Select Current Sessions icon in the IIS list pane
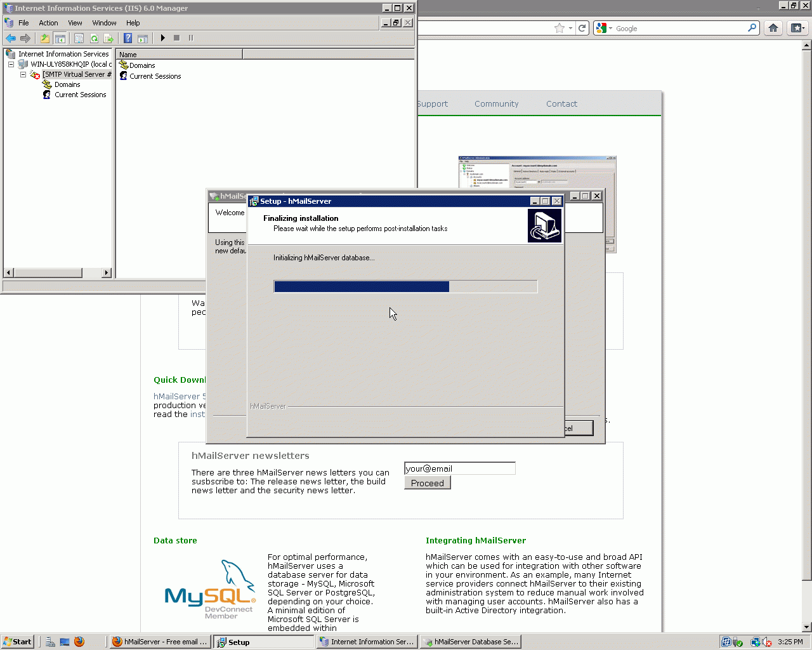The height and width of the screenshot is (650, 812). 124,76
